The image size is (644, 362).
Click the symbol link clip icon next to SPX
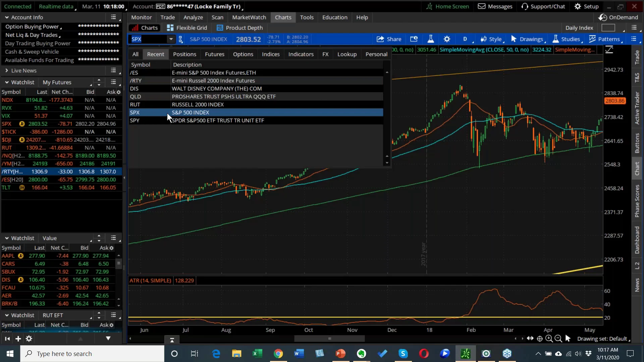coord(180,39)
